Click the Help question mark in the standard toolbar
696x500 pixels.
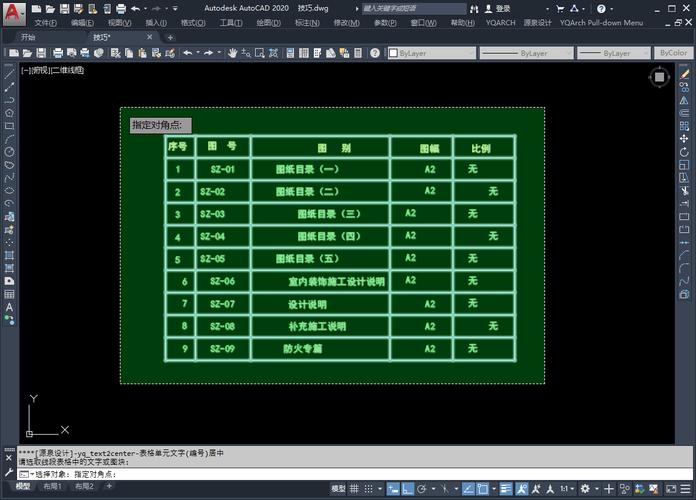tap(375, 53)
